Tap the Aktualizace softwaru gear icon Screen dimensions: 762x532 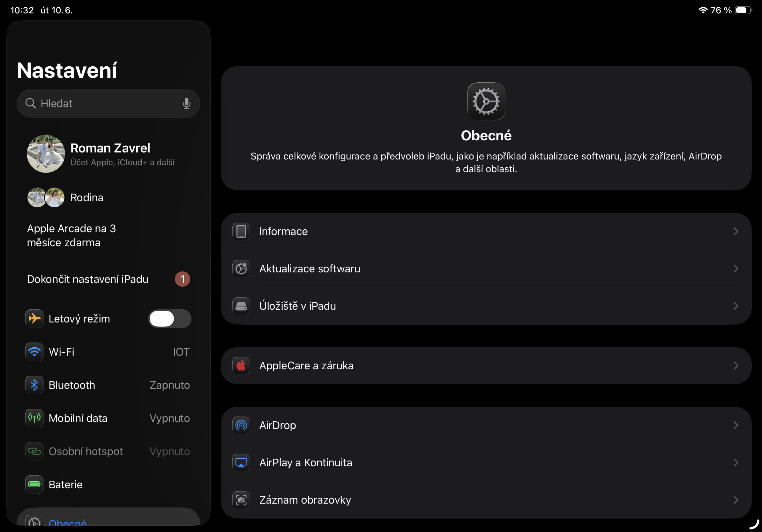[241, 269]
